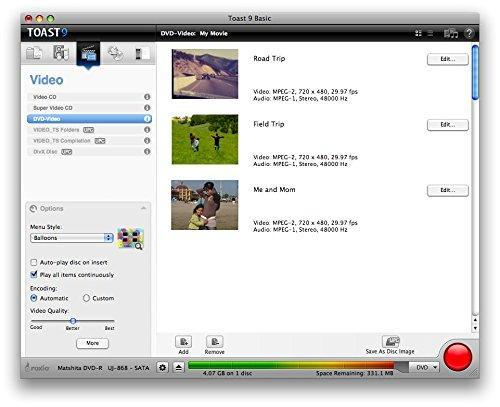Edit the Road Trip video

[x=448, y=59]
